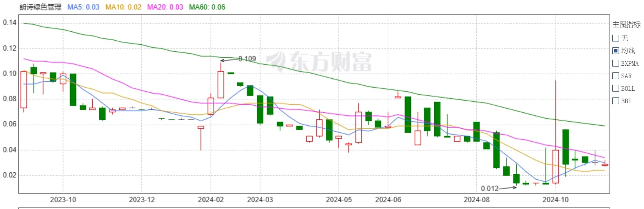Screen dimensions: 644x209
Task: Enable the SAR indicator checkbox
Action: coord(615,76)
